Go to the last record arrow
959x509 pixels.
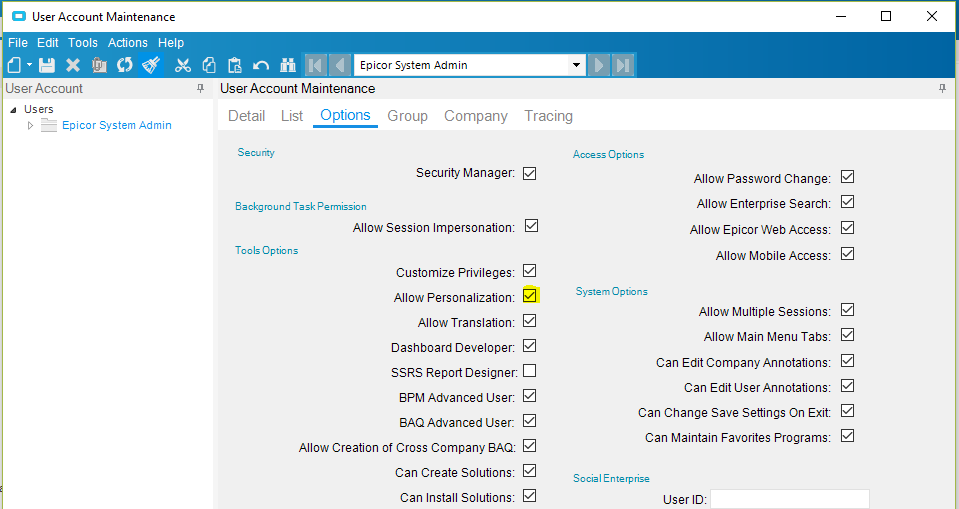pos(623,65)
